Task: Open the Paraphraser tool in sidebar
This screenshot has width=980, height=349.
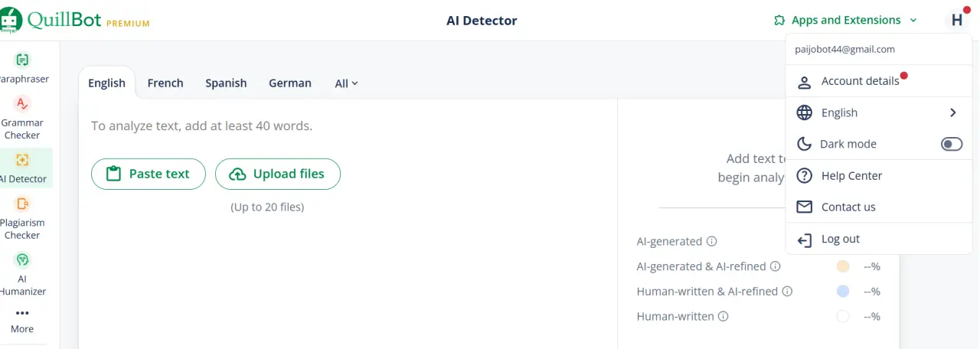Action: [22, 60]
